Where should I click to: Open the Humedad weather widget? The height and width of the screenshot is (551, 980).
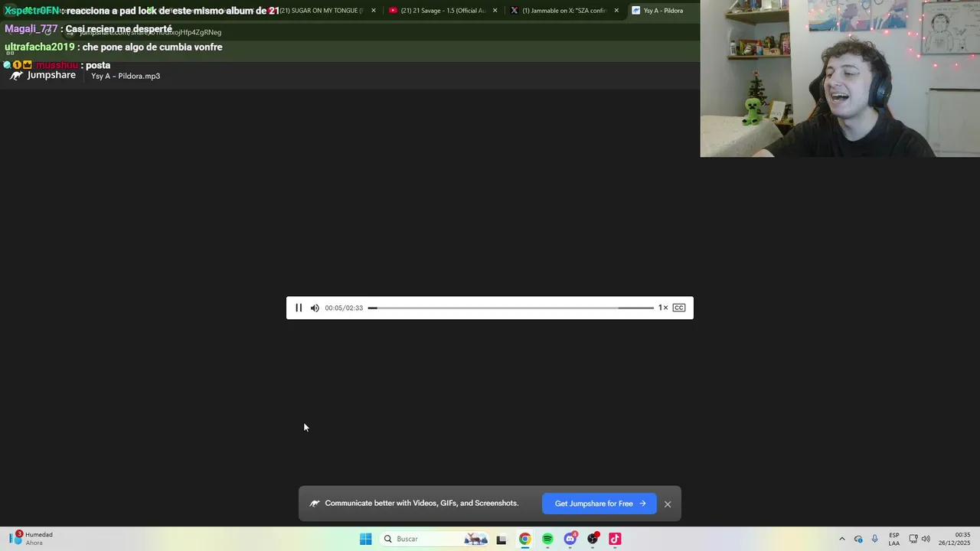31,539
